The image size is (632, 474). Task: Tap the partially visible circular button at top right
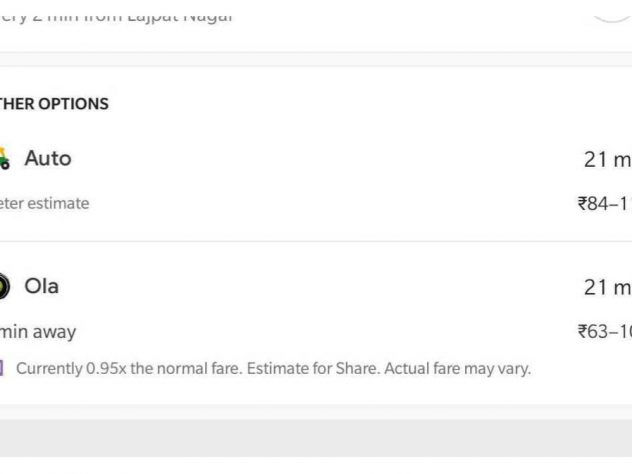(x=612, y=10)
